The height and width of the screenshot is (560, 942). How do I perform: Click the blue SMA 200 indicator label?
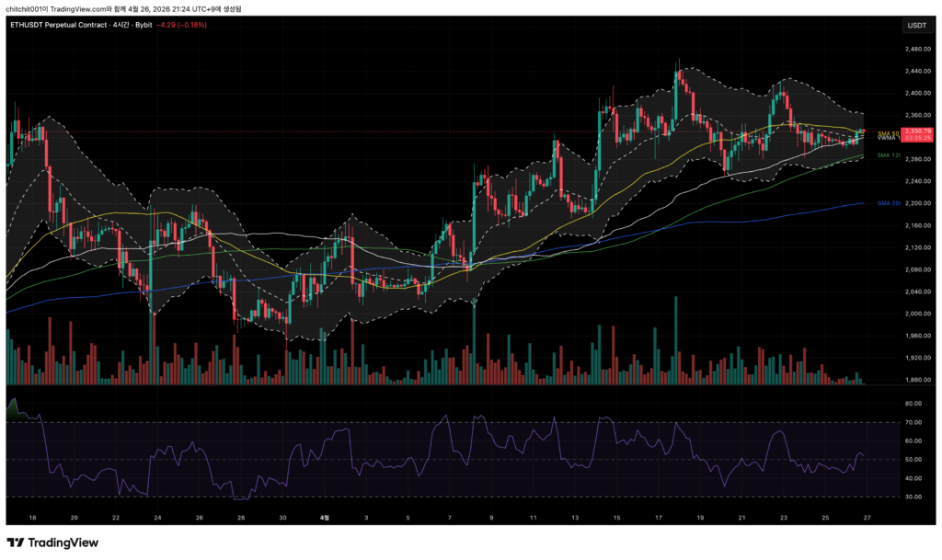pos(888,202)
